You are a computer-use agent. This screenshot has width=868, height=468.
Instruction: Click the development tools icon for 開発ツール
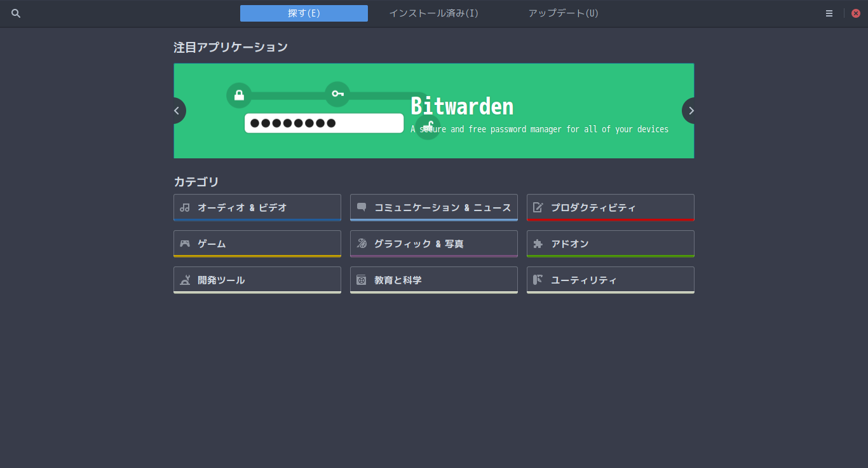185,280
